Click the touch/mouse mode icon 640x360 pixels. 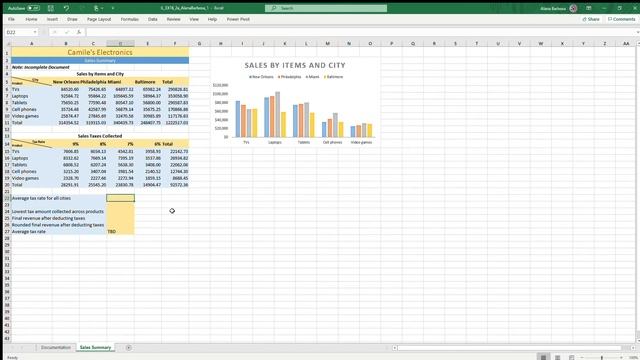pos(96,8)
